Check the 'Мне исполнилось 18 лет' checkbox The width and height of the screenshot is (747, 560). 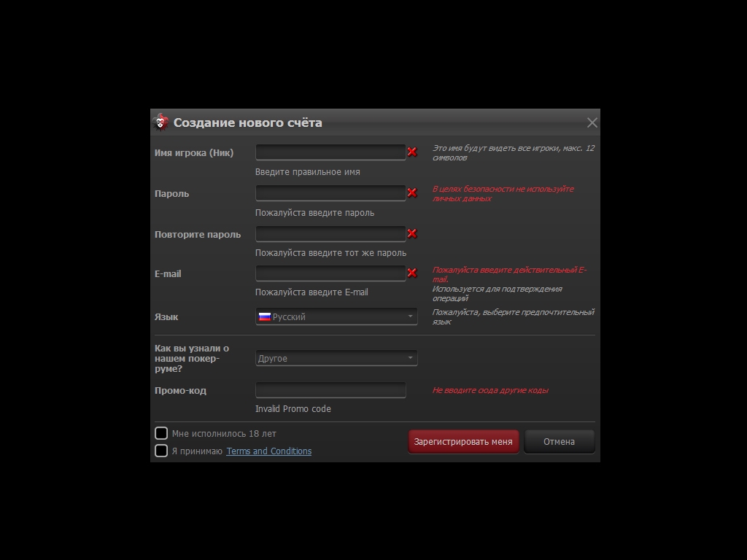tap(161, 433)
